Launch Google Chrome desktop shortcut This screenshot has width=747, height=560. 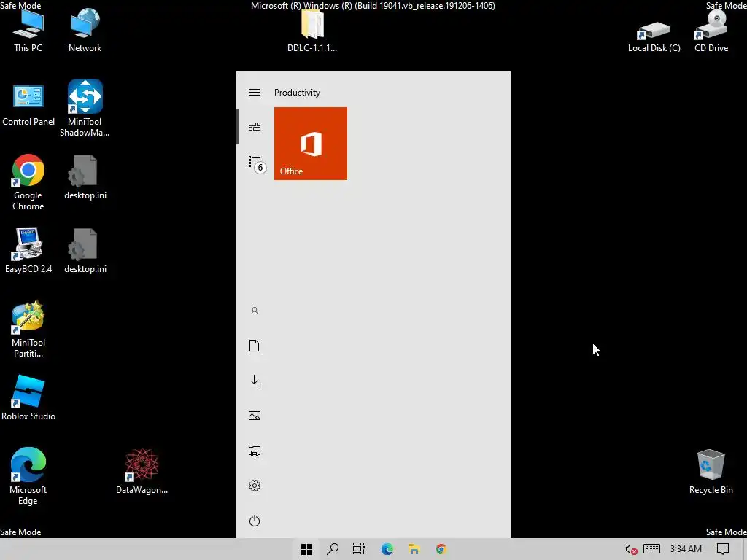click(x=28, y=182)
